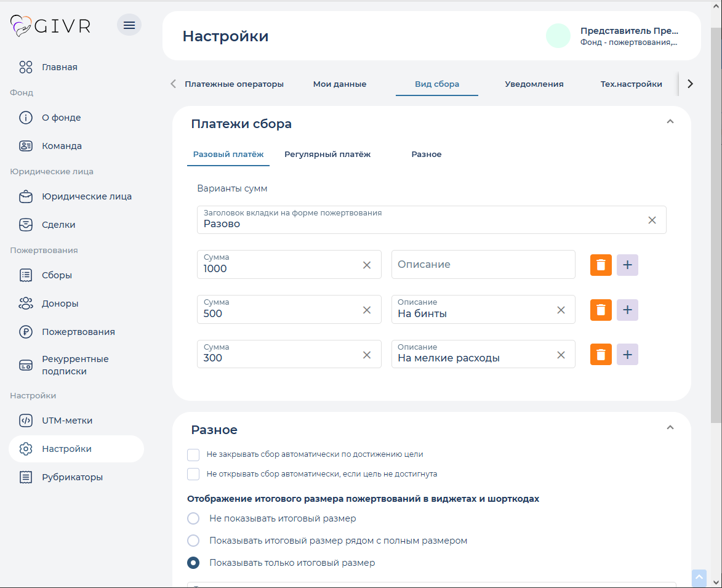This screenshot has width=722, height=588.
Task: Collapse the Разное panel
Action: tap(670, 428)
